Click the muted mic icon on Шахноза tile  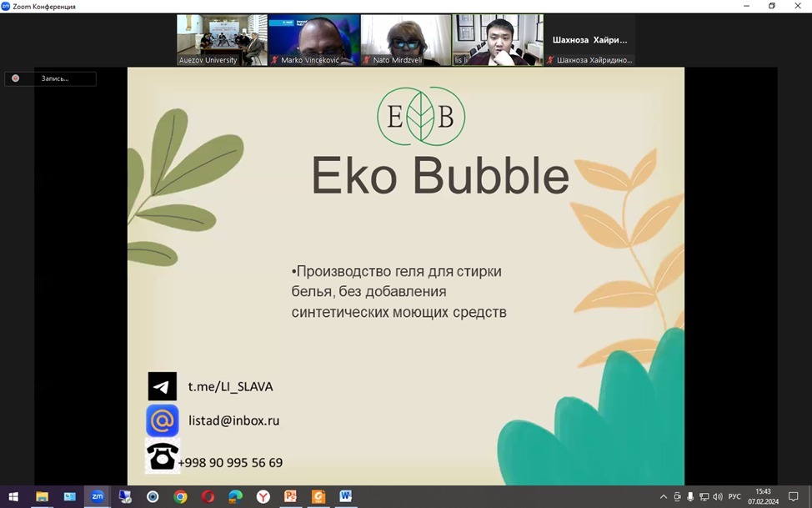tap(550, 60)
